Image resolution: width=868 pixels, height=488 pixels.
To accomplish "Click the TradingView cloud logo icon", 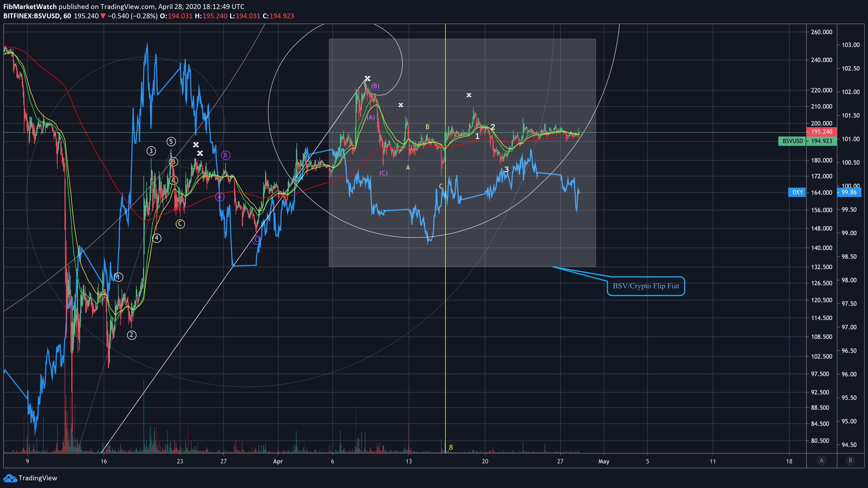I will click(x=10, y=478).
